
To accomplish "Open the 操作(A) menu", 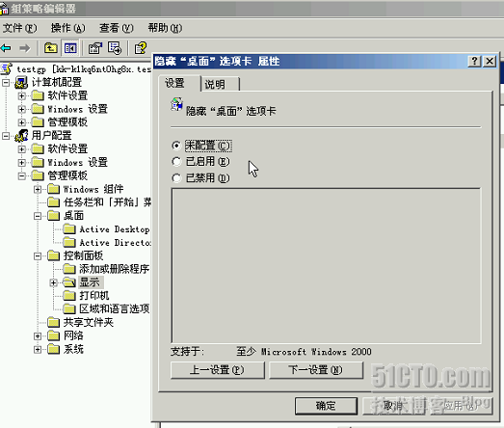I will tap(67, 28).
